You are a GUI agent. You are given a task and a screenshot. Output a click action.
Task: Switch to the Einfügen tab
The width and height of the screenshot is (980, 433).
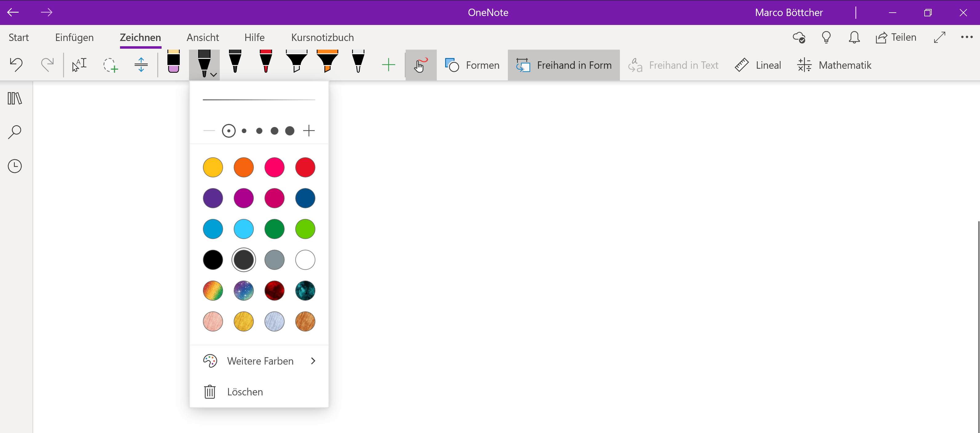click(x=74, y=37)
